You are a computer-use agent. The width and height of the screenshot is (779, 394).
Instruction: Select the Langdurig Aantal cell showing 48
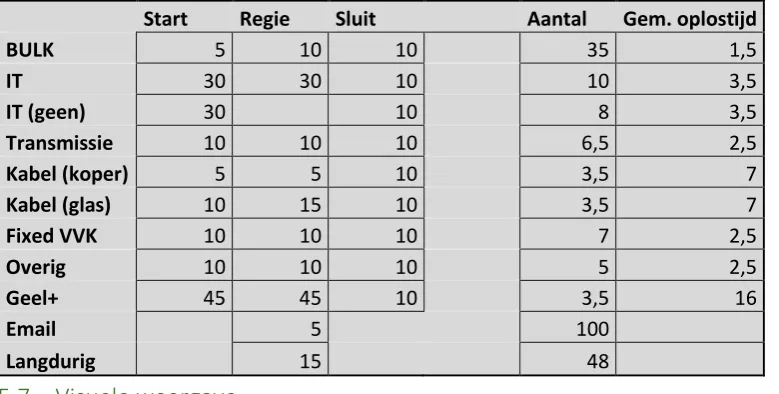[x=568, y=359]
